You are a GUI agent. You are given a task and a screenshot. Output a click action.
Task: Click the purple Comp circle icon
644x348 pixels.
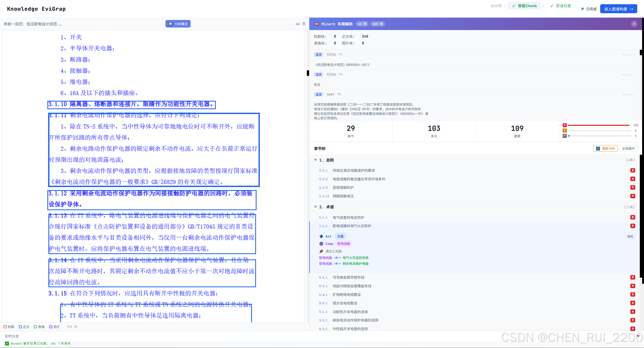321,244
